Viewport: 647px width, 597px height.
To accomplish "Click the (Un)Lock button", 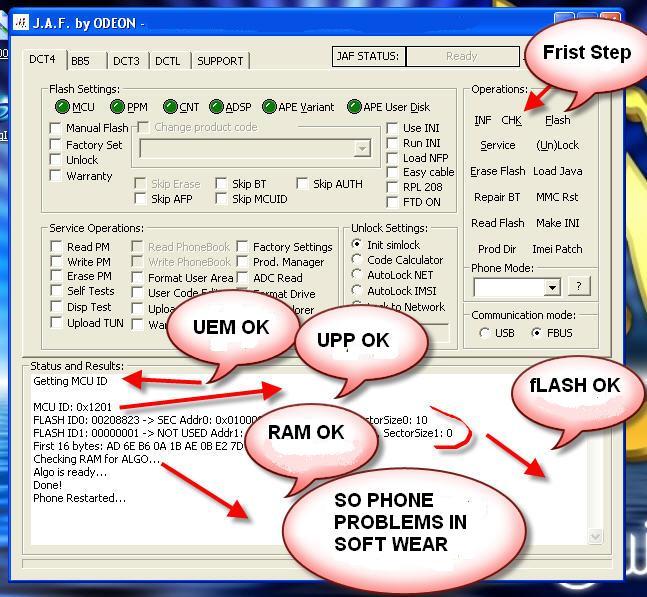I will pyautogui.click(x=557, y=145).
